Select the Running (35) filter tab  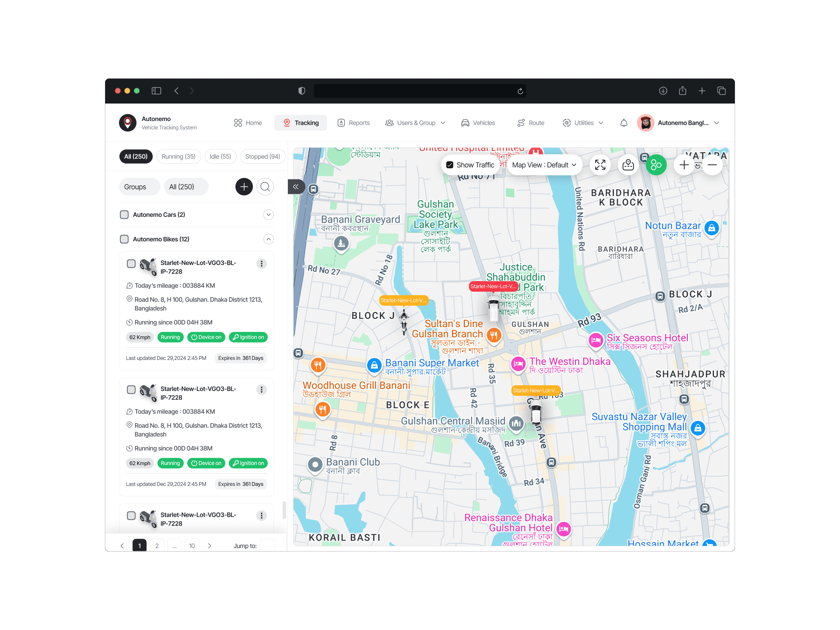pyautogui.click(x=178, y=156)
